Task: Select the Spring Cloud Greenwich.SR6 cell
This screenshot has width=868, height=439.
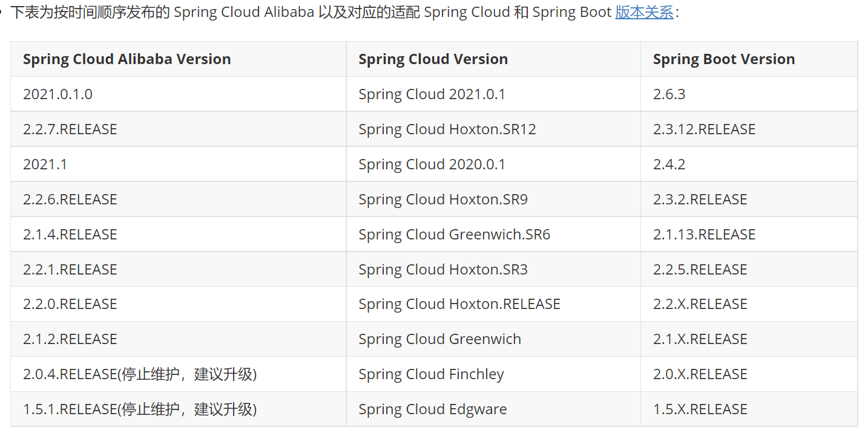Action: (493, 235)
